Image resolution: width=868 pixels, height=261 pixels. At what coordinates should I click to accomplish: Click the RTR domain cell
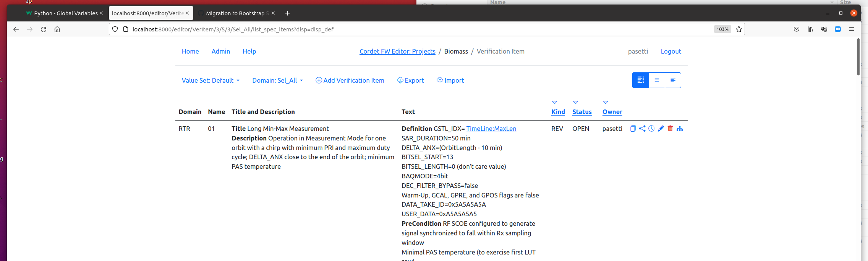[x=185, y=129]
